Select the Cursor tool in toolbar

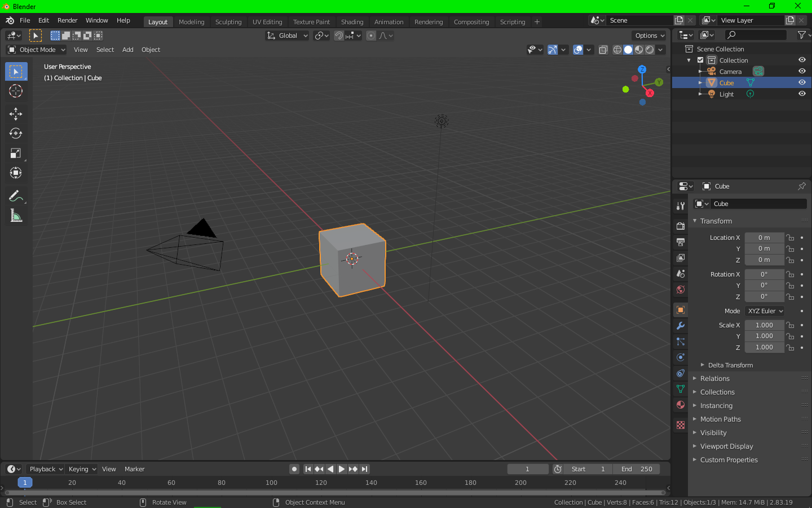click(x=16, y=91)
